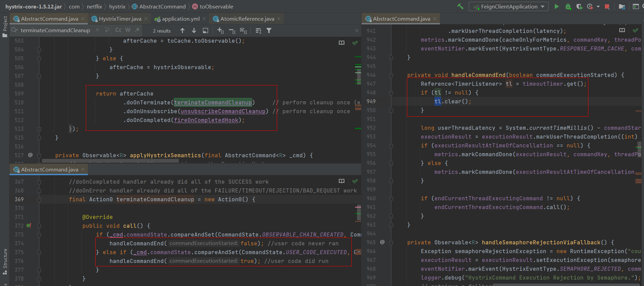Collapse handleCommandEnd method fold at line 946
Viewport: 644px width, 286px height.
pos(391,75)
